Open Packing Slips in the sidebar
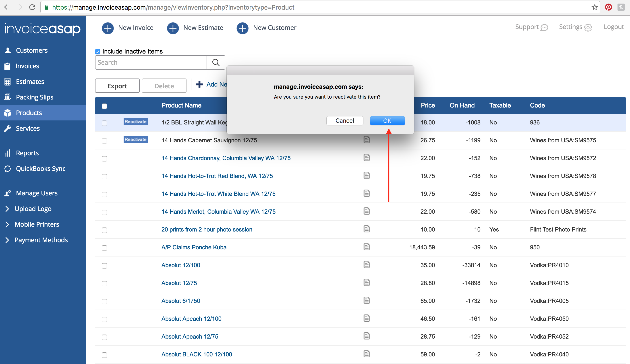This screenshot has width=630, height=364. pyautogui.click(x=35, y=97)
